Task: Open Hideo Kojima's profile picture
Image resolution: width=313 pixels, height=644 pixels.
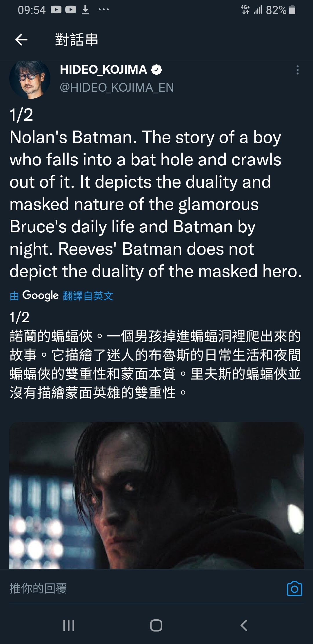Action: point(30,79)
